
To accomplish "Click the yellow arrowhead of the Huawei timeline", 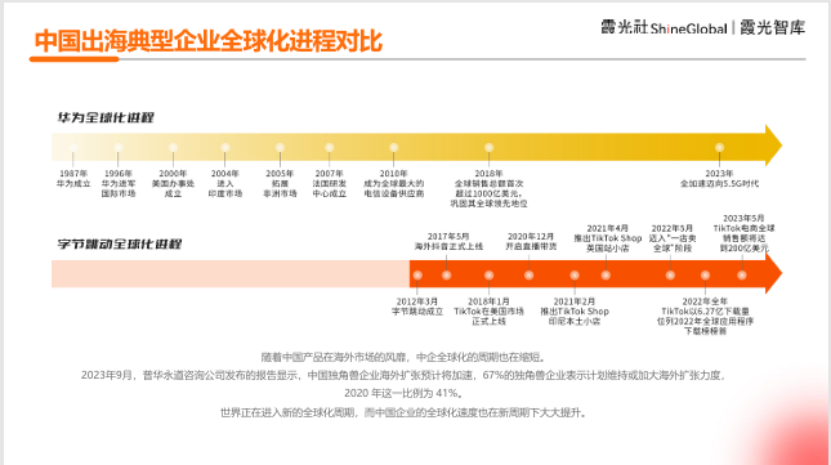I will coord(774,146).
